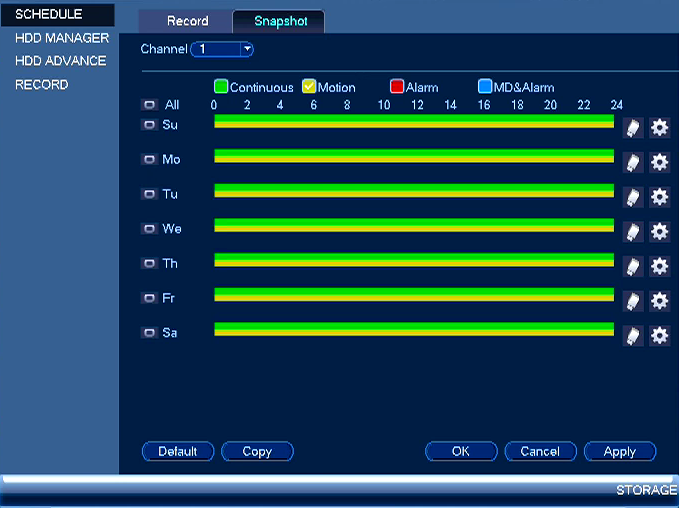Click the Default button
Screen dimensions: 679x508
coord(178,451)
